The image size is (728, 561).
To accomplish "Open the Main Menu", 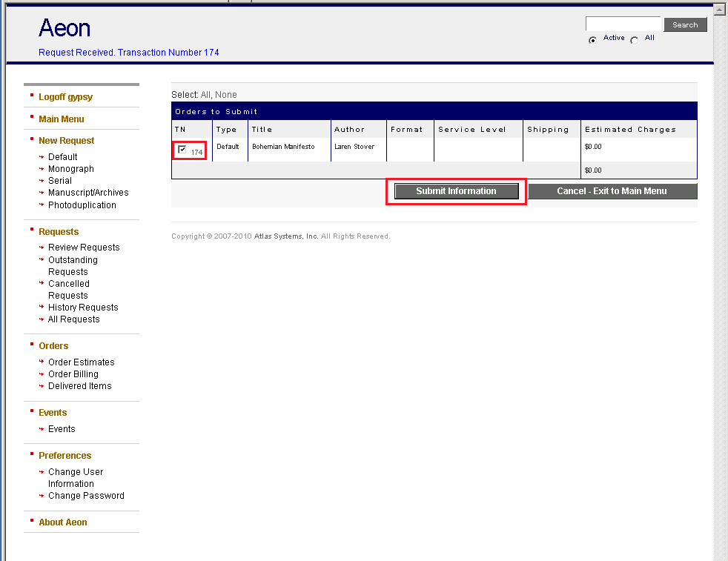I will point(61,119).
